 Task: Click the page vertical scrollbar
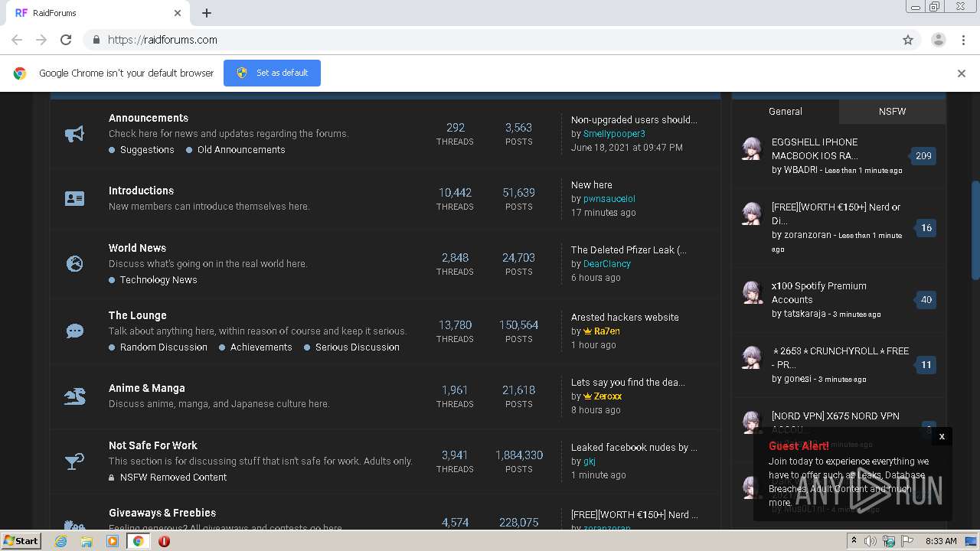975,230
